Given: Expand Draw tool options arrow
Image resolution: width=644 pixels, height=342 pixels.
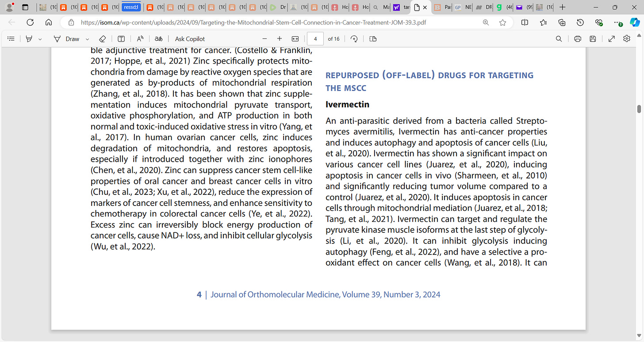Looking at the screenshot, I should tap(87, 39).
